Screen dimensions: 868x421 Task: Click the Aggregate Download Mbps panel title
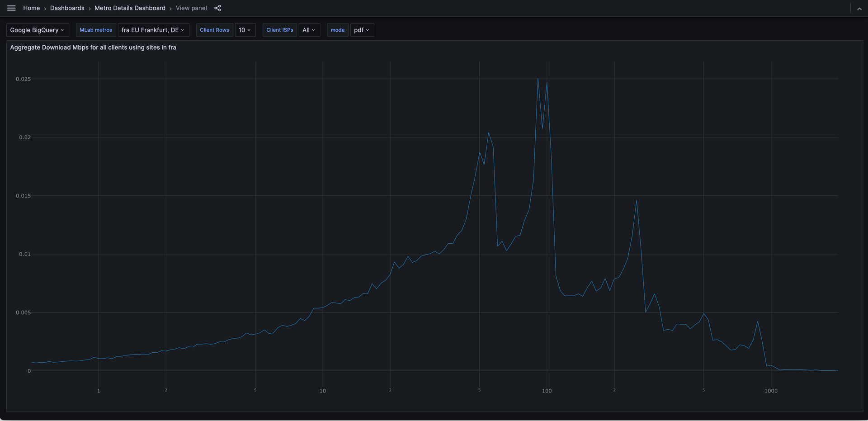coord(93,47)
